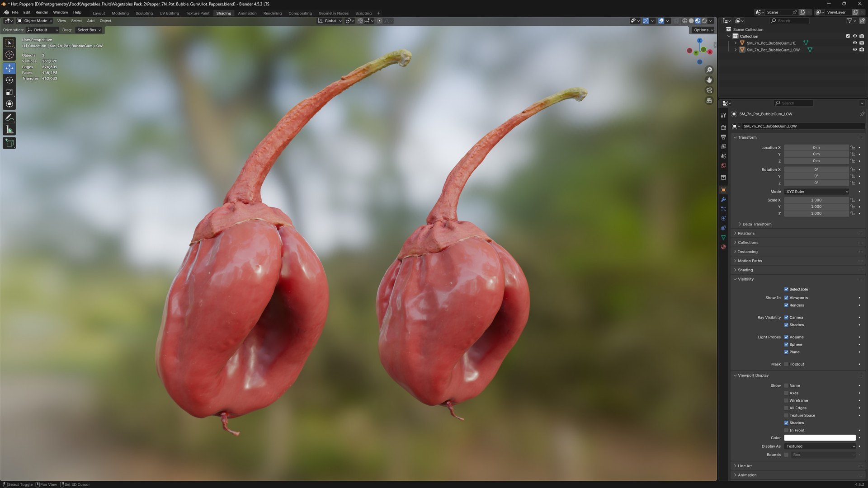Screen dimensions: 868x488
Task: Activate the Move tool
Action: click(9, 68)
